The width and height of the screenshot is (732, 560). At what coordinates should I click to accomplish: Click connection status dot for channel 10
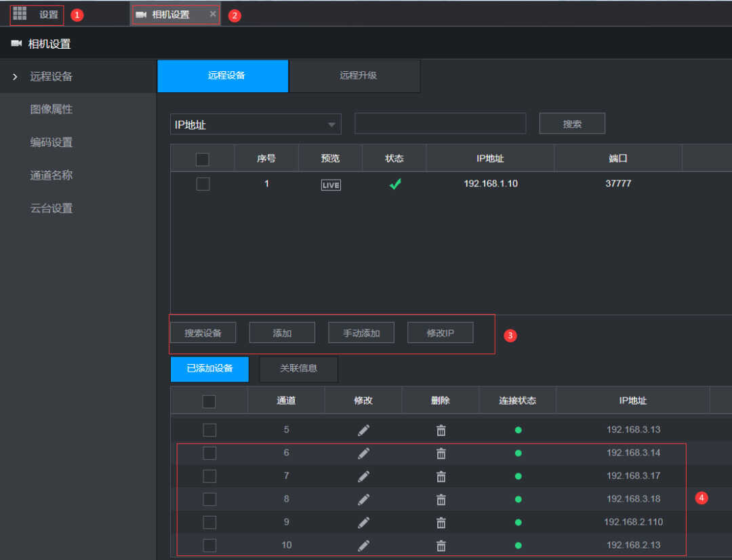click(518, 546)
